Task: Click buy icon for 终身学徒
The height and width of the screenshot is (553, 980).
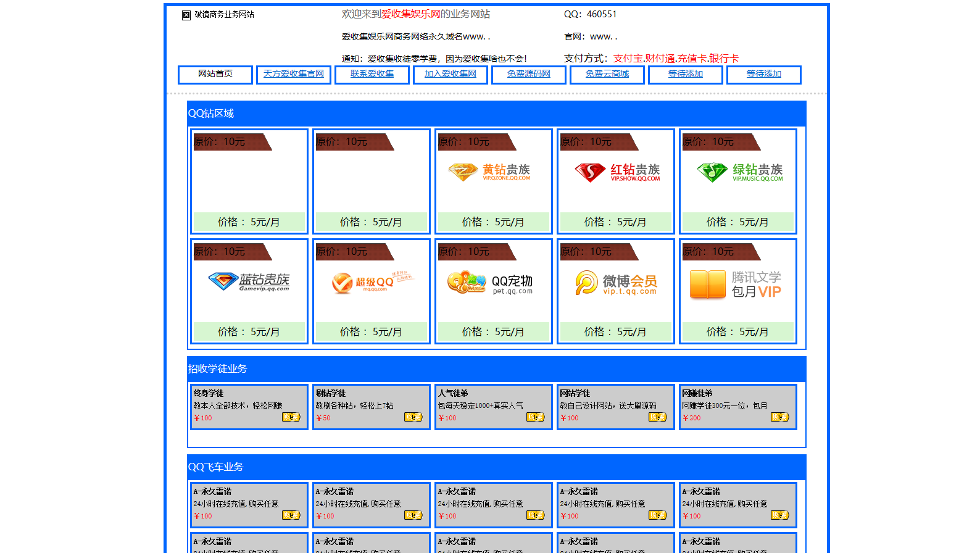Action: pos(291,417)
